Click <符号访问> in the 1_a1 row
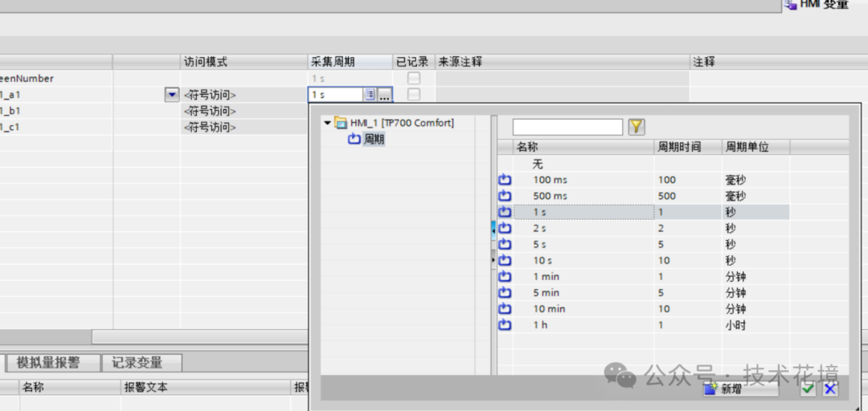The image size is (868, 411). click(211, 95)
